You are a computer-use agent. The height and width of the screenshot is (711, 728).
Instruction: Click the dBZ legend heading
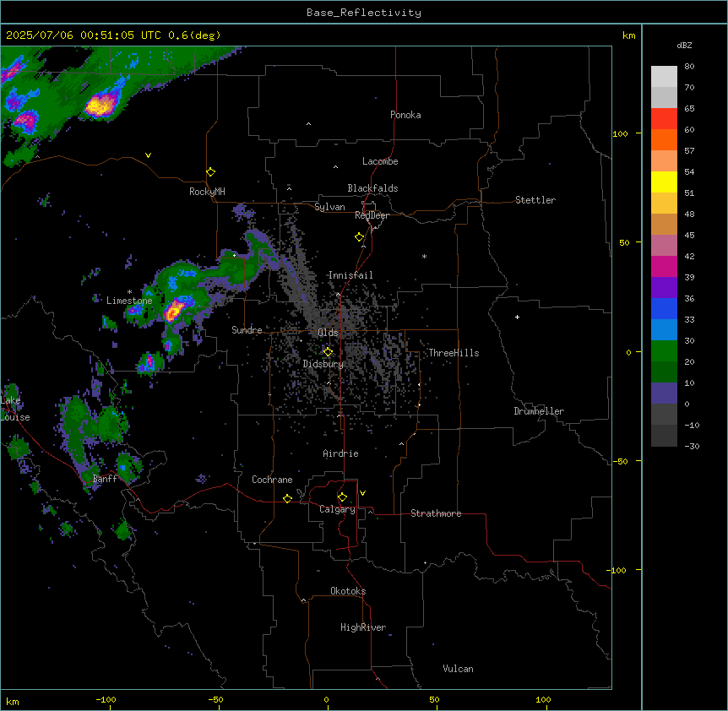684,45
